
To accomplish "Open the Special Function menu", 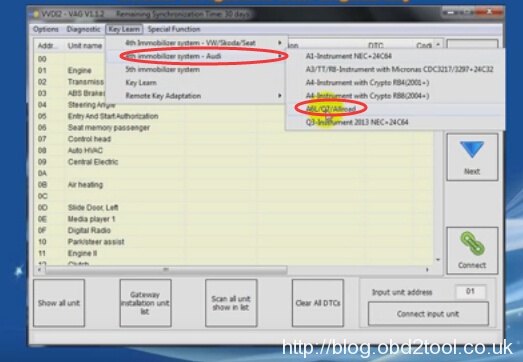I will coord(174,29).
